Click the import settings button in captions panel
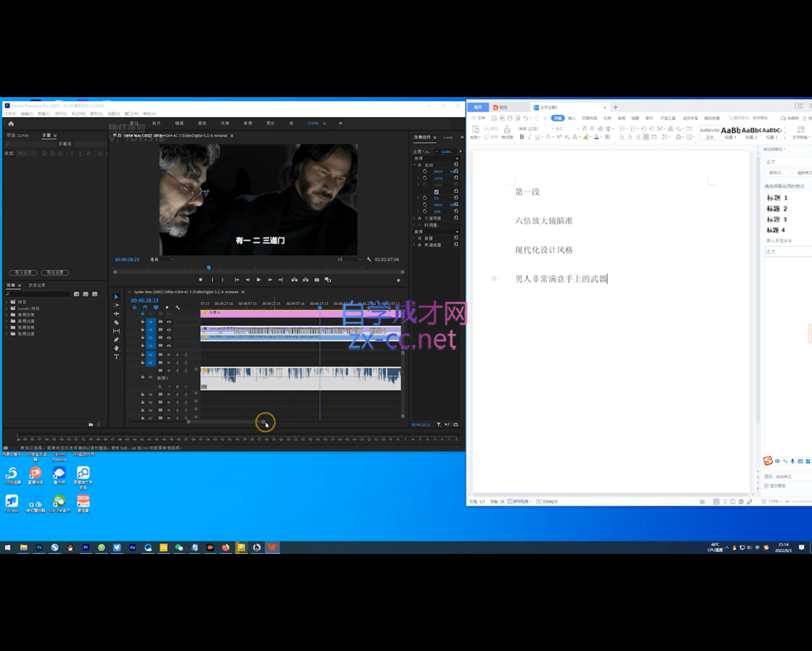 click(23, 273)
